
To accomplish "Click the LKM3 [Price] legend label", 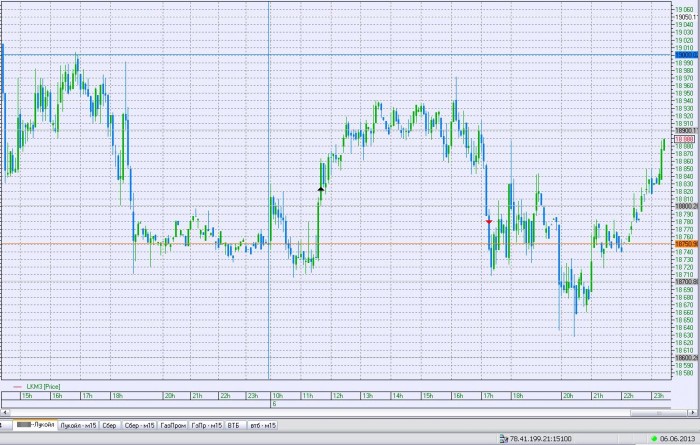I will pyautogui.click(x=43, y=387).
